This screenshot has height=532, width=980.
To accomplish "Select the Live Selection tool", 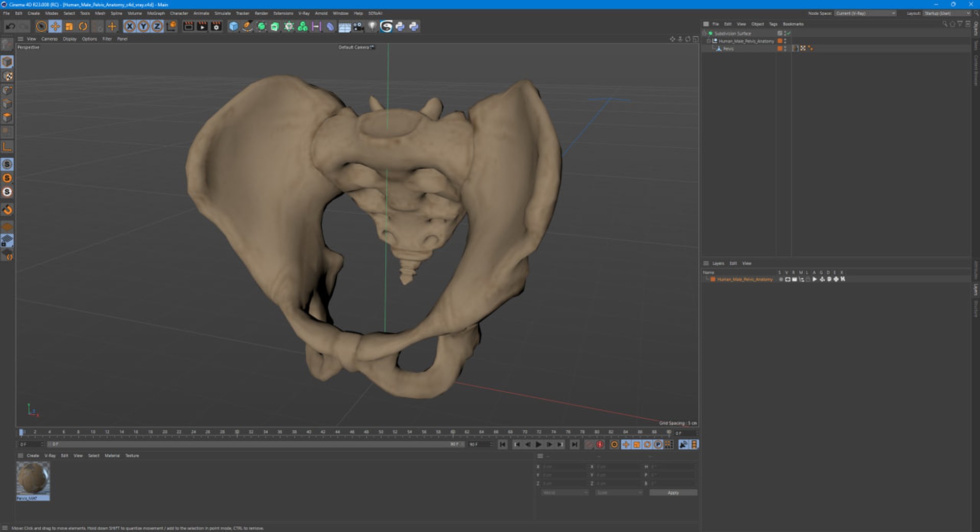I will click(x=41, y=27).
